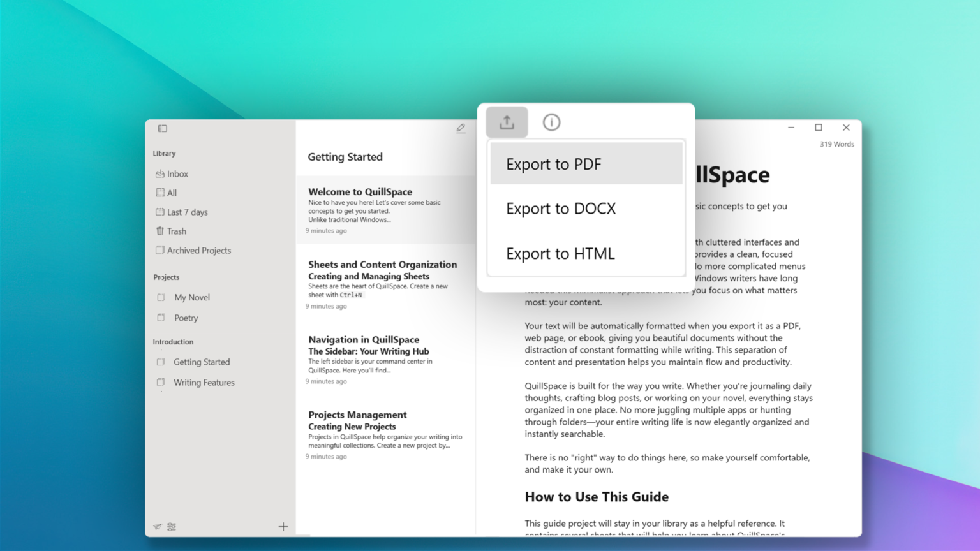Click the Trash bin icon
Viewport: 980px width, 551px height.
point(160,231)
